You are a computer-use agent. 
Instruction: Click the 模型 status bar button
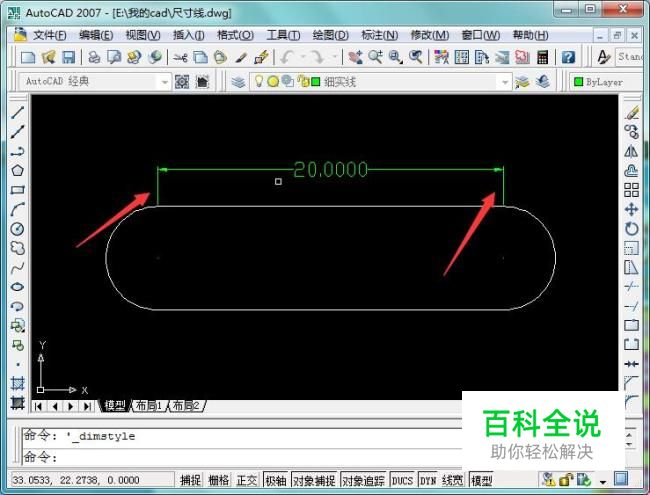pyautogui.click(x=481, y=480)
